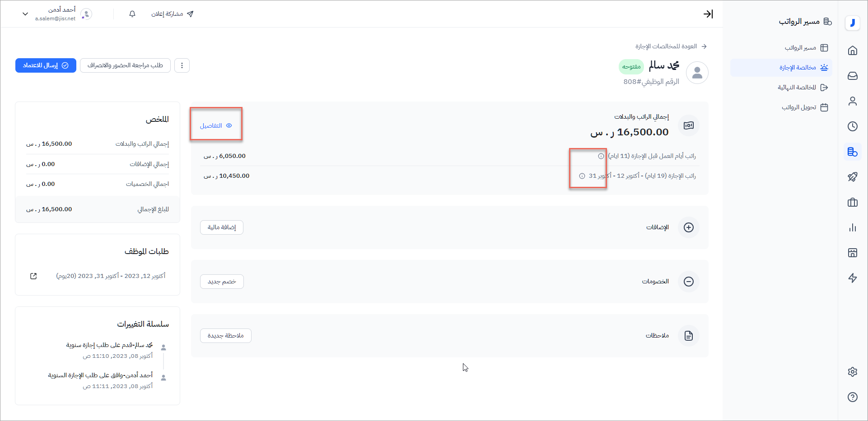The width and height of the screenshot is (868, 421).
Task: Click the help question mark icon
Action: point(852,397)
